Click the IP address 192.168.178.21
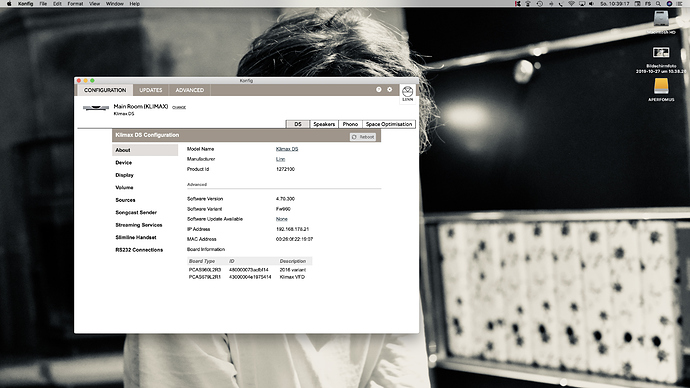Viewport: 690px width, 388px height. tap(292, 229)
